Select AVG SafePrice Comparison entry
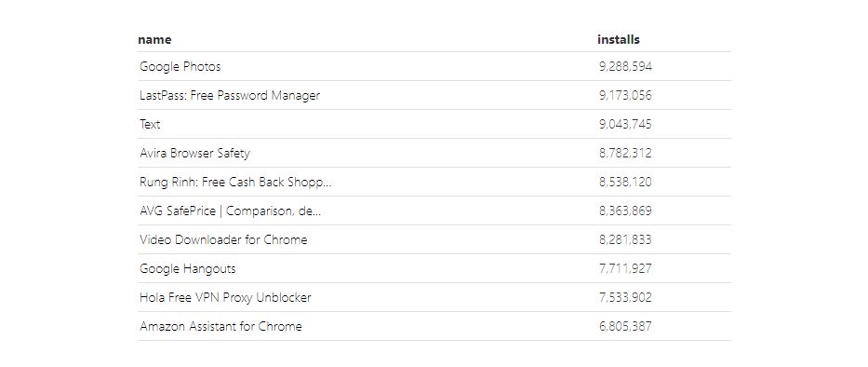The width and height of the screenshot is (868, 367). (x=231, y=211)
